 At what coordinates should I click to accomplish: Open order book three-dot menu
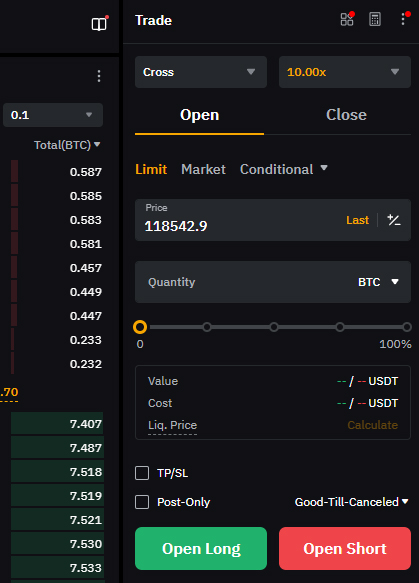(x=99, y=76)
